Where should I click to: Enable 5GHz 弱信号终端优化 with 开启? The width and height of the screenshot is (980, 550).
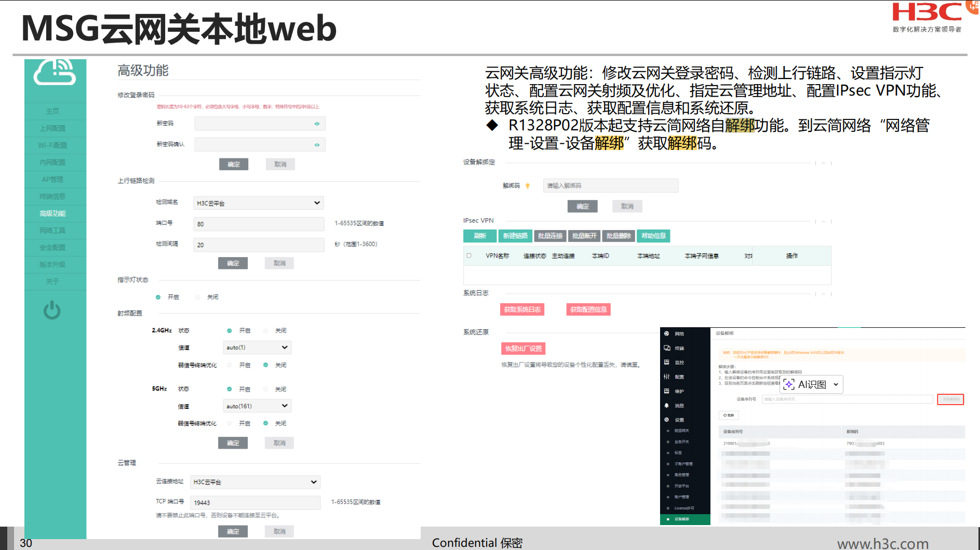click(x=230, y=423)
